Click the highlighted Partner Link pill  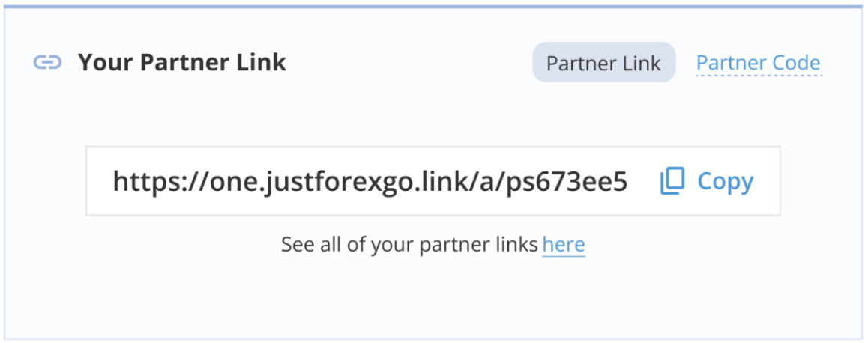click(x=603, y=62)
